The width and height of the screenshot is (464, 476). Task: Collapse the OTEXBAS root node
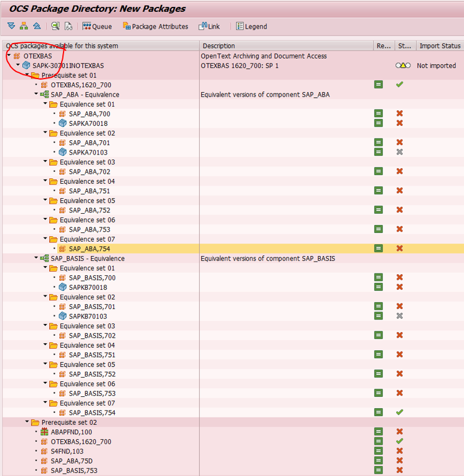[x=9, y=55]
